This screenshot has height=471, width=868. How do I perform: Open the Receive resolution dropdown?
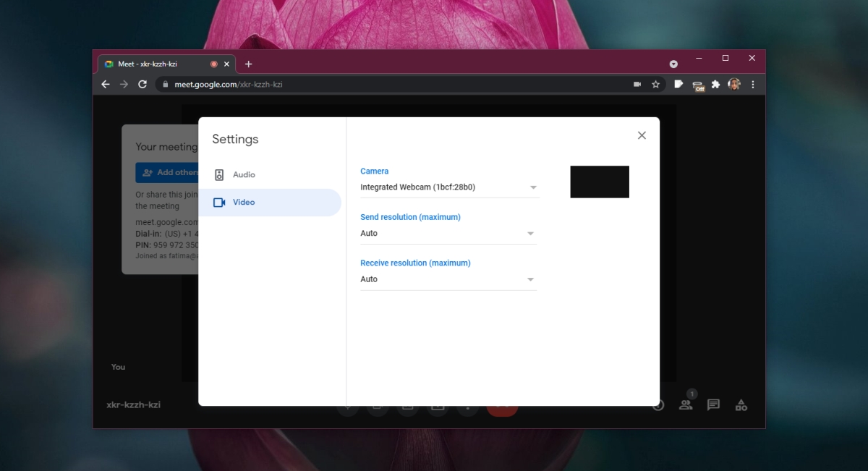[x=448, y=279]
